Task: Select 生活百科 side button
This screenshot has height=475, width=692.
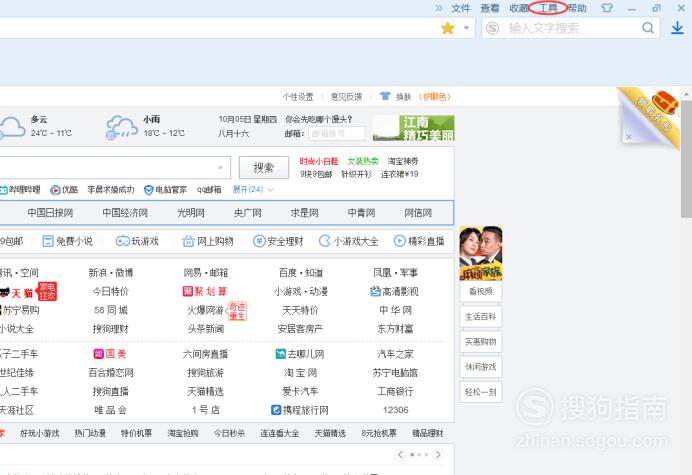Action: (481, 317)
